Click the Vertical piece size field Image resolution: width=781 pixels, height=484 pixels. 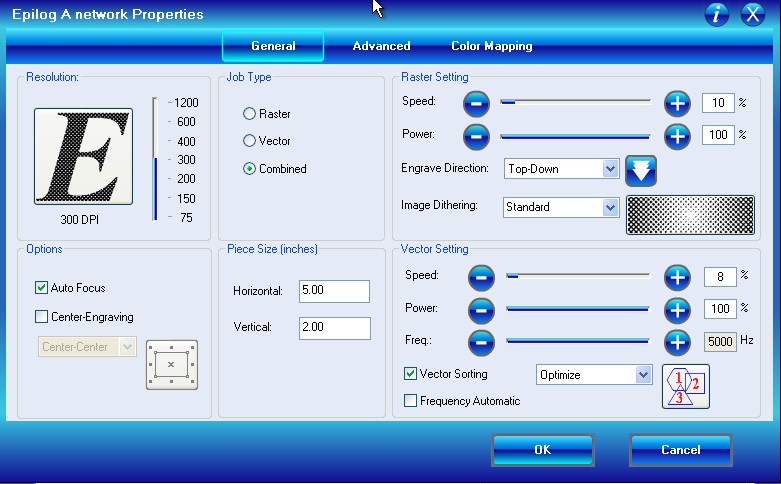pyautogui.click(x=334, y=328)
